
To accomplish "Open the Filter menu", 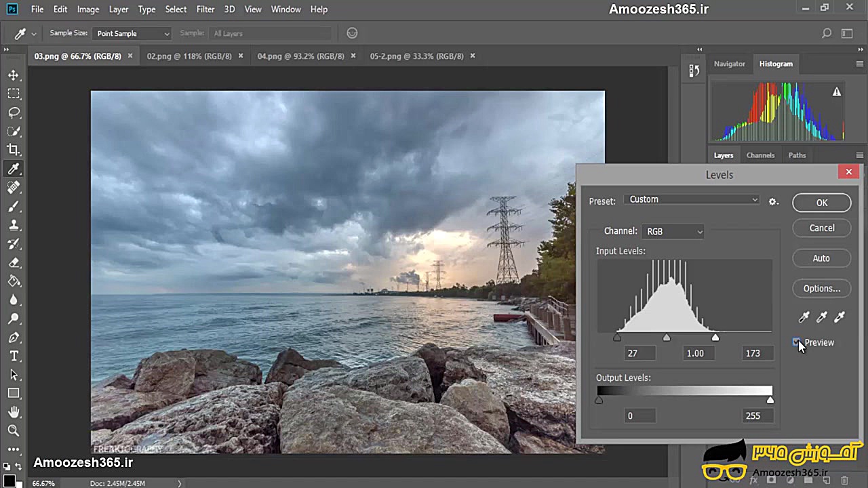I will [205, 9].
